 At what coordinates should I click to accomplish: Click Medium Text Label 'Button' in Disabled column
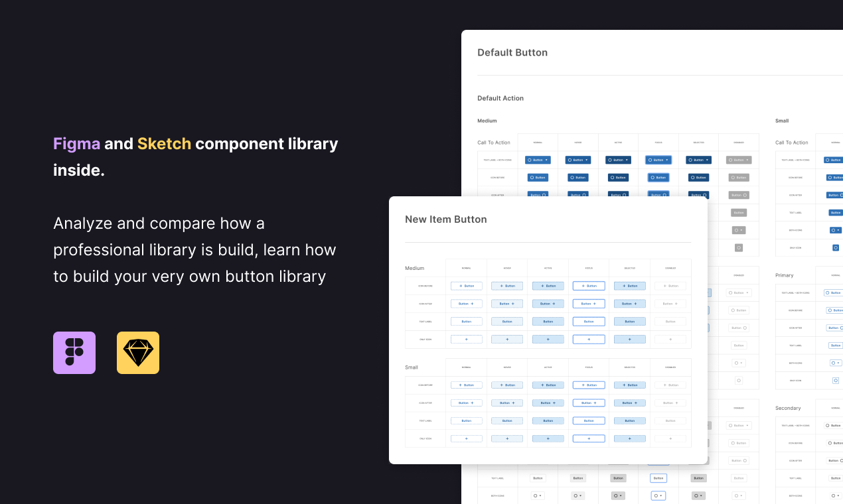click(670, 322)
